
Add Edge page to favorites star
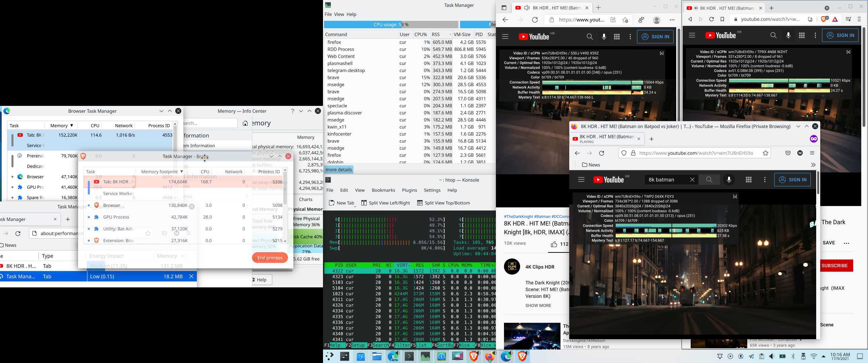[x=625, y=20]
